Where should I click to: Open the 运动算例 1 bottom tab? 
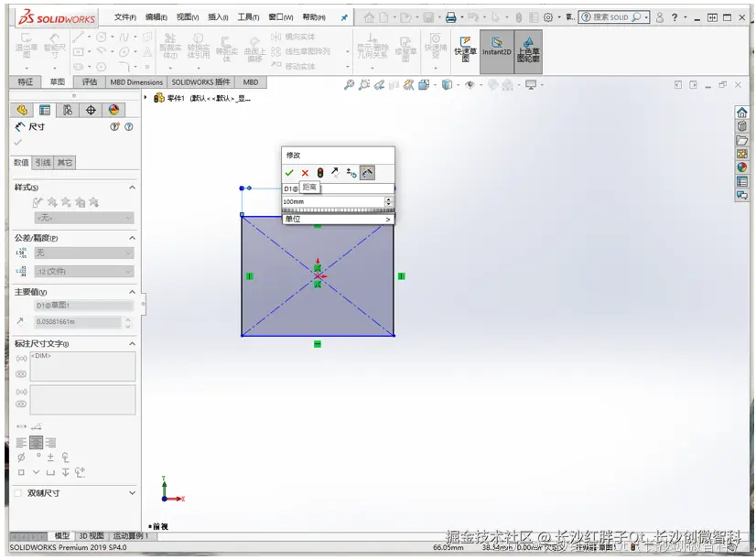pos(131,536)
